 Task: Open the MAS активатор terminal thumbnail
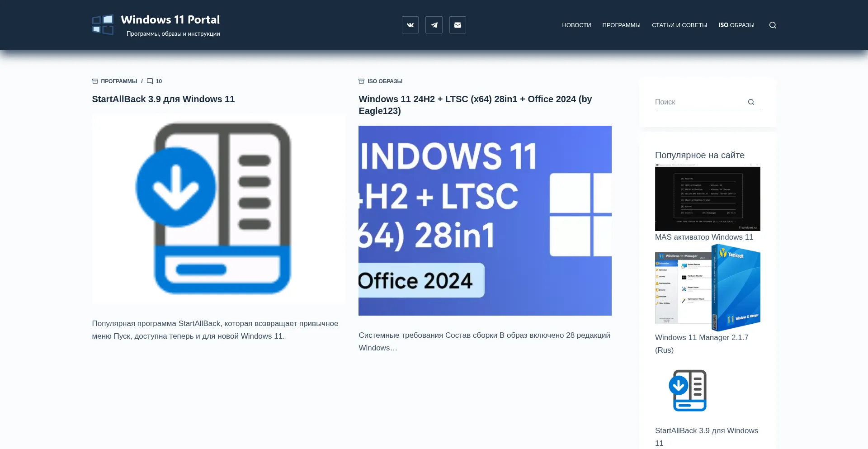708,197
